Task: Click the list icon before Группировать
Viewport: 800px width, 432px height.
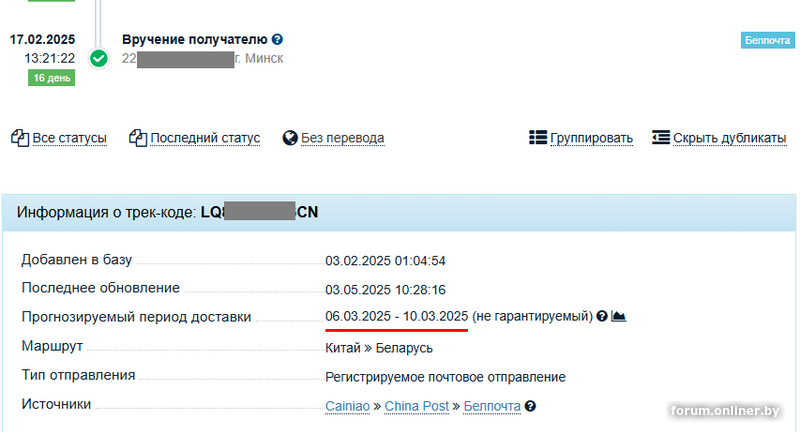Action: [538, 138]
